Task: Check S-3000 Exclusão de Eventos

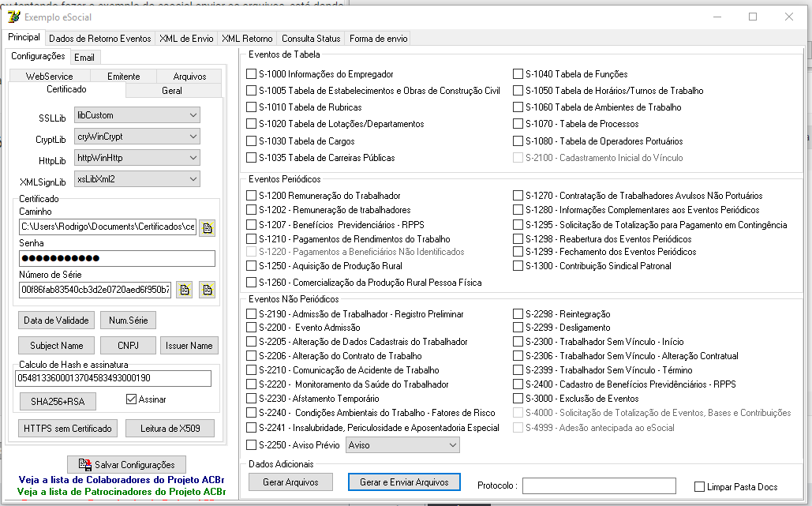Action: (518, 399)
